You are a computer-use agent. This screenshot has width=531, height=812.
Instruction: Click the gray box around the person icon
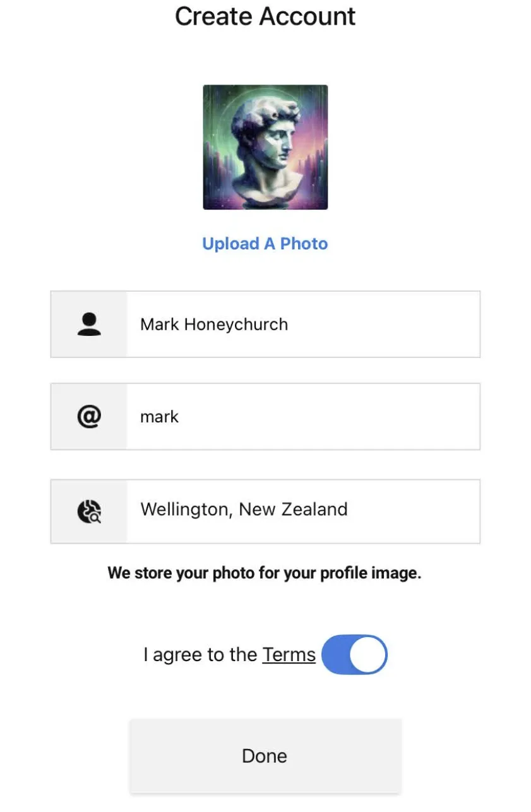pos(89,325)
